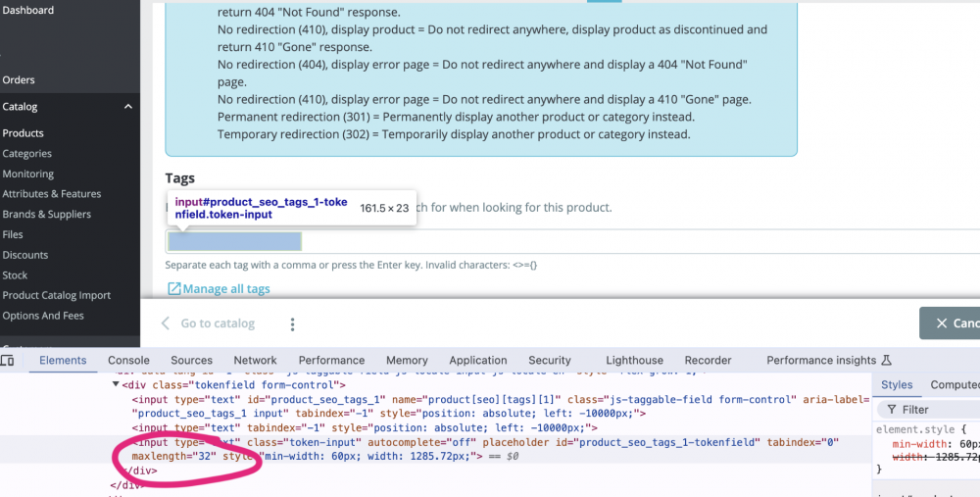Switch to the Memory DevTools tab

click(407, 360)
